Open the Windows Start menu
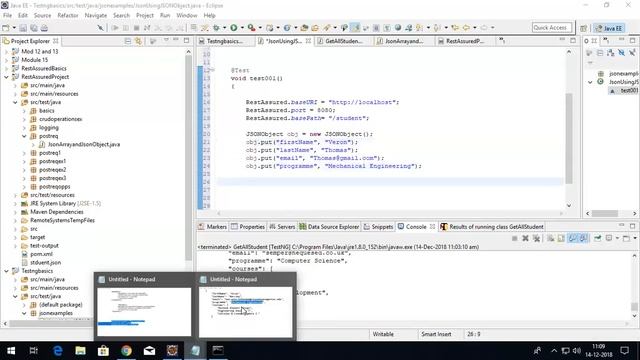This screenshot has width=640, height=360. [11, 351]
